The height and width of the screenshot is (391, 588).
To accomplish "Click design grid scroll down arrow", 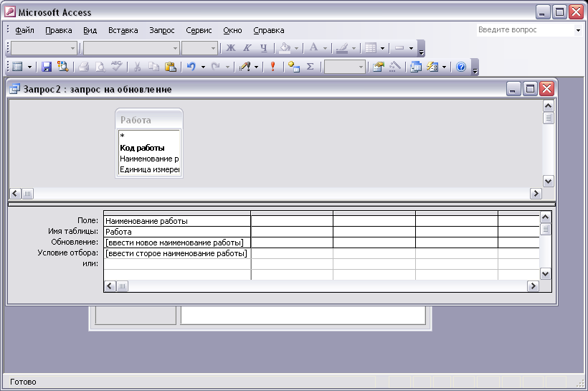I will pyautogui.click(x=545, y=274).
